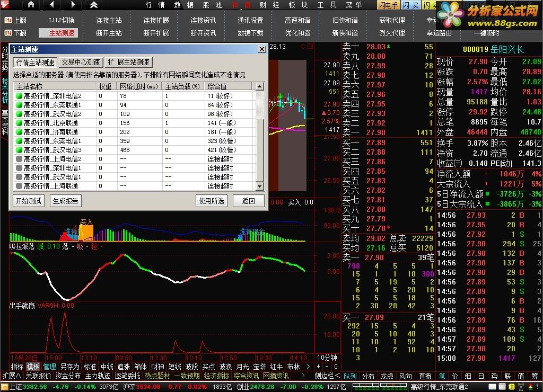Click 连接主站 toolbar item
The image size is (543, 392).
click(x=109, y=21)
